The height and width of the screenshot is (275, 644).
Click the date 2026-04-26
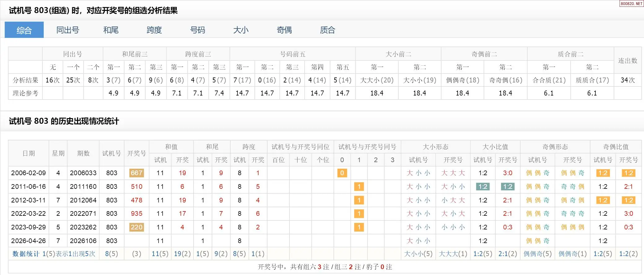28,241
